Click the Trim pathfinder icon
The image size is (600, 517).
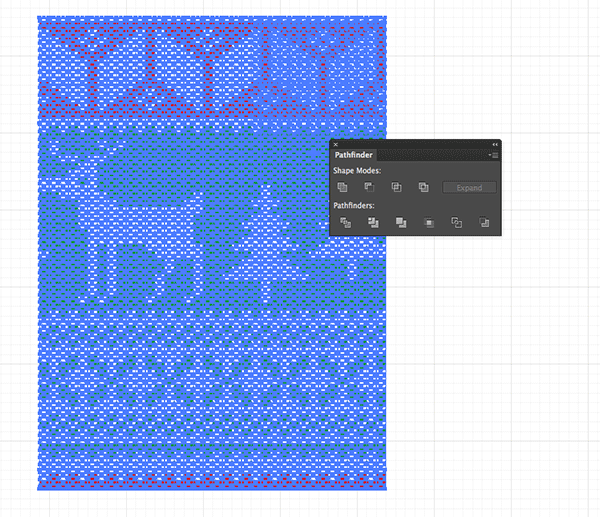373,222
